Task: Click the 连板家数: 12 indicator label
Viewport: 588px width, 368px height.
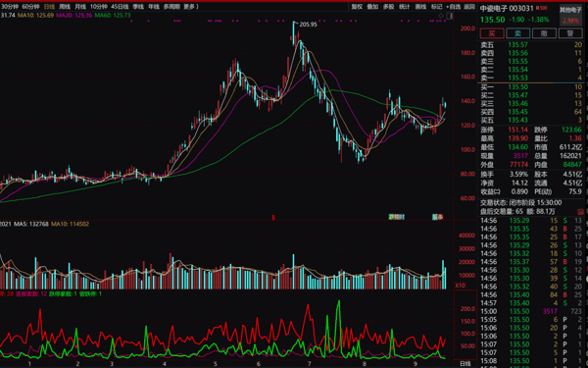Action: tap(31, 293)
